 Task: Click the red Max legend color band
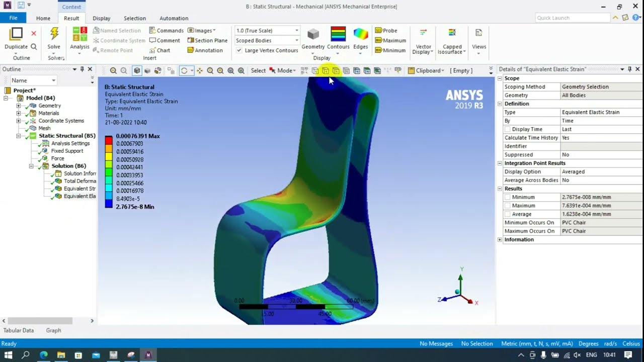point(108,141)
